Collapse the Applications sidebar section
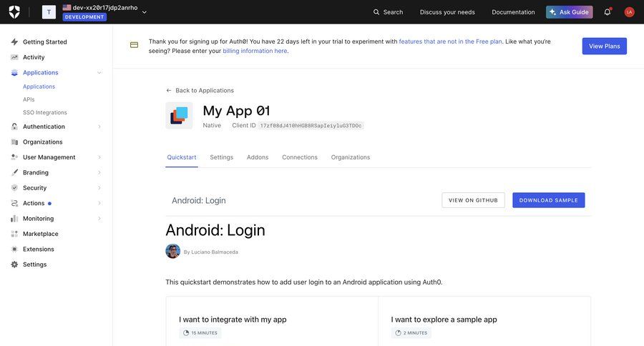 tap(99, 73)
